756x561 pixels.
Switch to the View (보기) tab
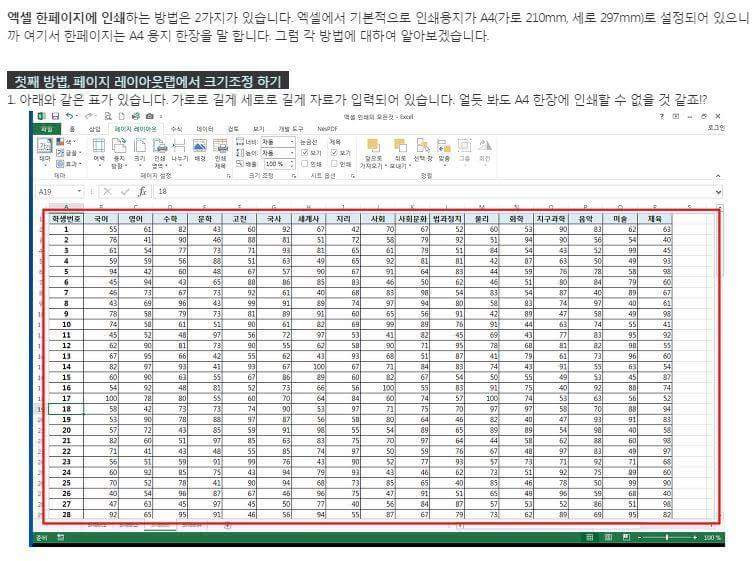coord(259,129)
